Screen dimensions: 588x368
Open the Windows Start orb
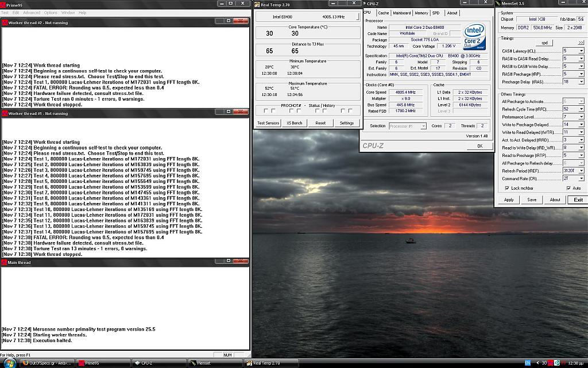pos(9,363)
